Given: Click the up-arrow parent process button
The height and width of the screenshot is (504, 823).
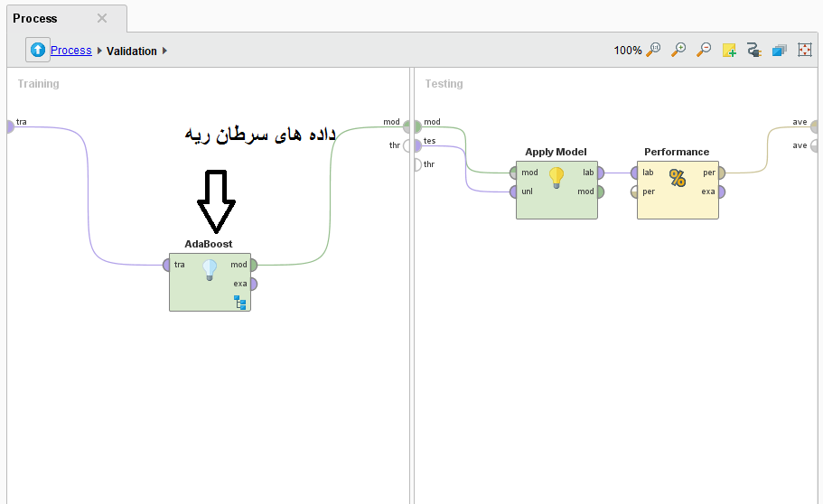Looking at the screenshot, I should pos(37,51).
